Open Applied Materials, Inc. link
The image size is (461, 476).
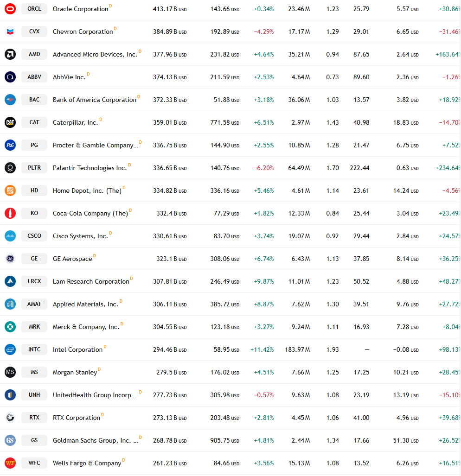86,305
